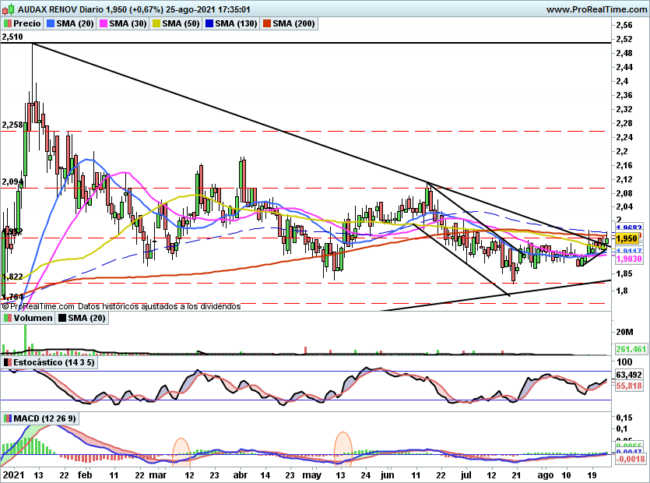The width and height of the screenshot is (650, 483).
Task: Click the 1,8 price axis label
Action: 622,291
